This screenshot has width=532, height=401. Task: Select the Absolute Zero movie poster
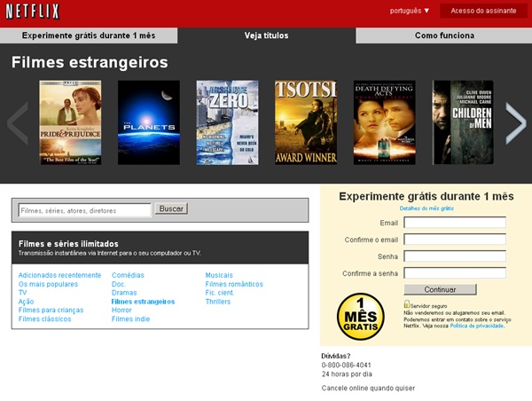pos(227,122)
